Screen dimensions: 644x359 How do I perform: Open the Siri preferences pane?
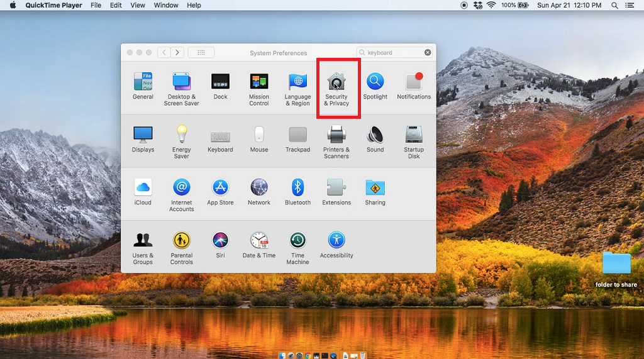(x=220, y=245)
